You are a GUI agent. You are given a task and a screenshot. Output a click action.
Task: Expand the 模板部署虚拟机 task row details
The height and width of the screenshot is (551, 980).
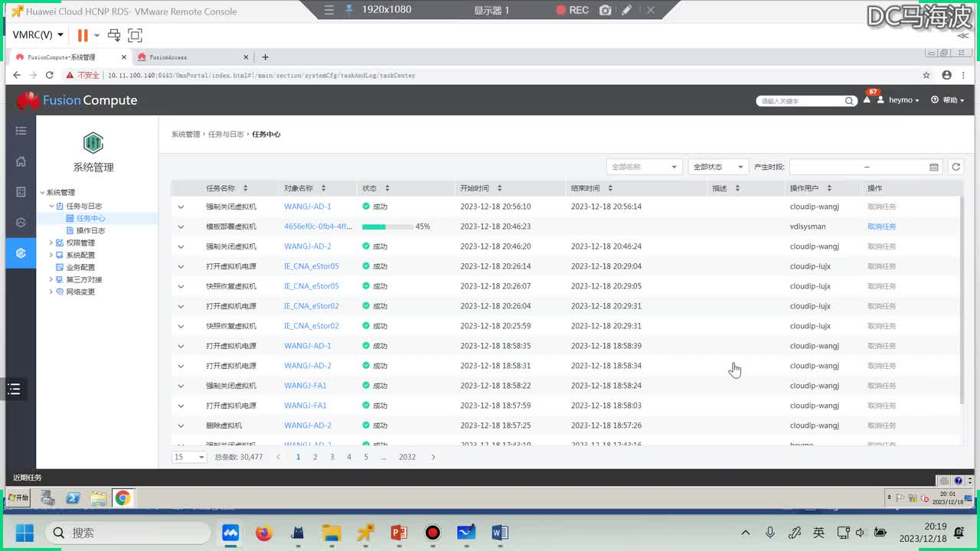(x=181, y=227)
